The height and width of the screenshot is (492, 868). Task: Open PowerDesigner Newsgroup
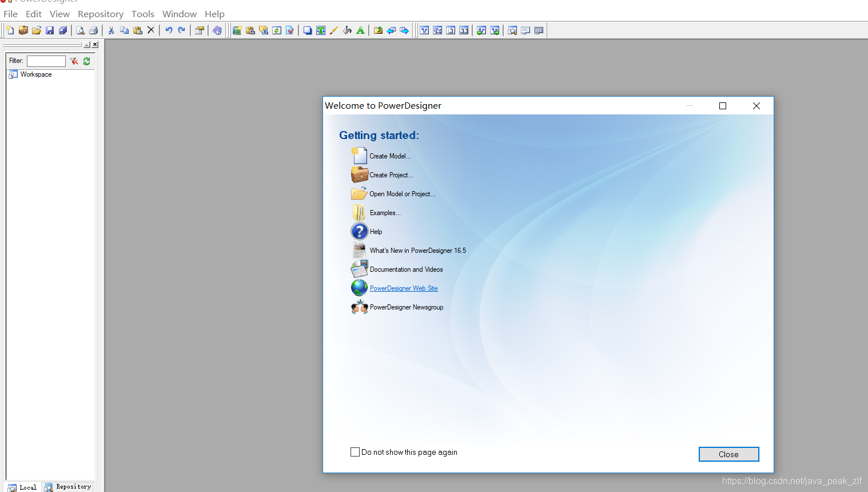pos(407,307)
